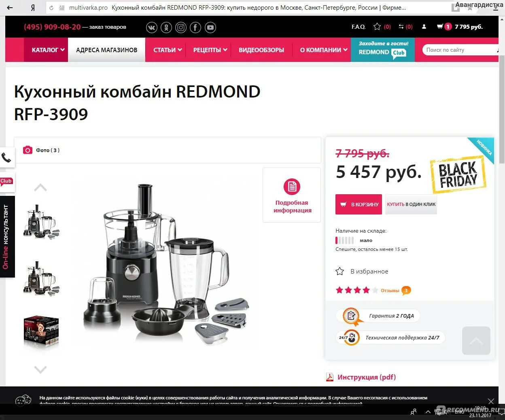Open the Instagram icon in header
The height and width of the screenshot is (420, 505).
(x=181, y=28)
